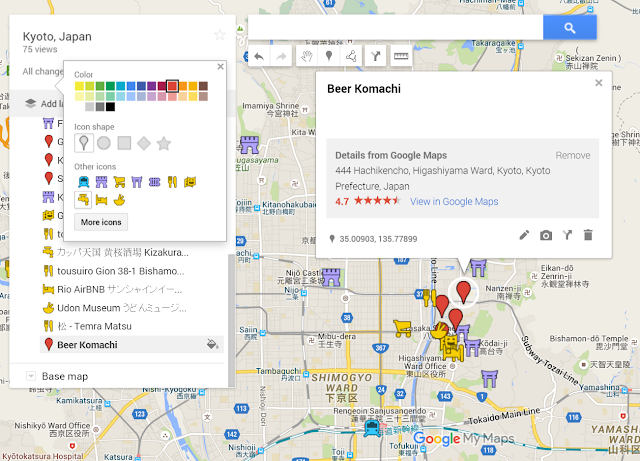This screenshot has height=461, width=640.
Task: Choose the selected red color swatch
Action: click(172, 86)
